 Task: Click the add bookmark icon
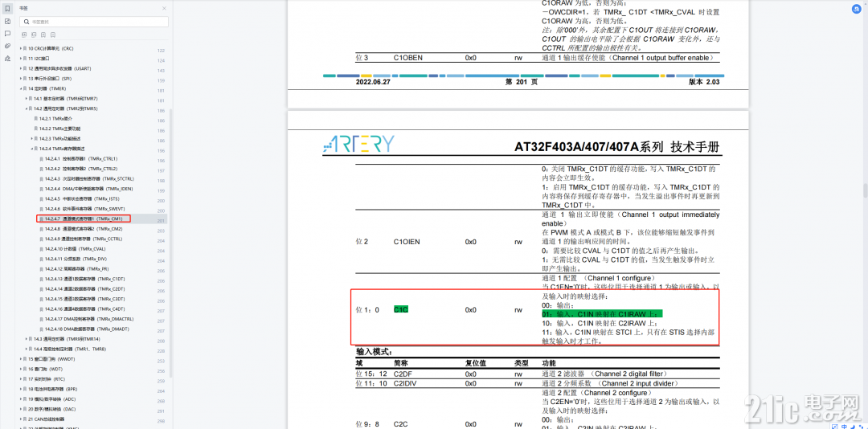43,35
